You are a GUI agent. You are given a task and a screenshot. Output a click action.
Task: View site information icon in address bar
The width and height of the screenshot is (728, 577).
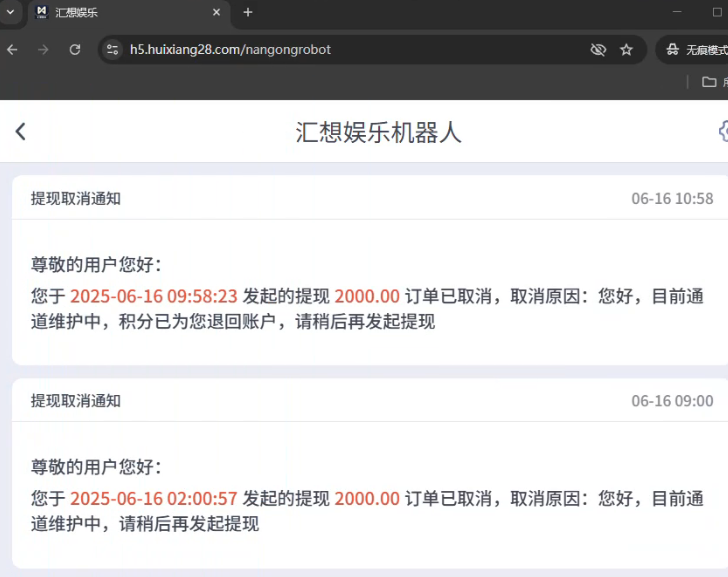(x=112, y=49)
